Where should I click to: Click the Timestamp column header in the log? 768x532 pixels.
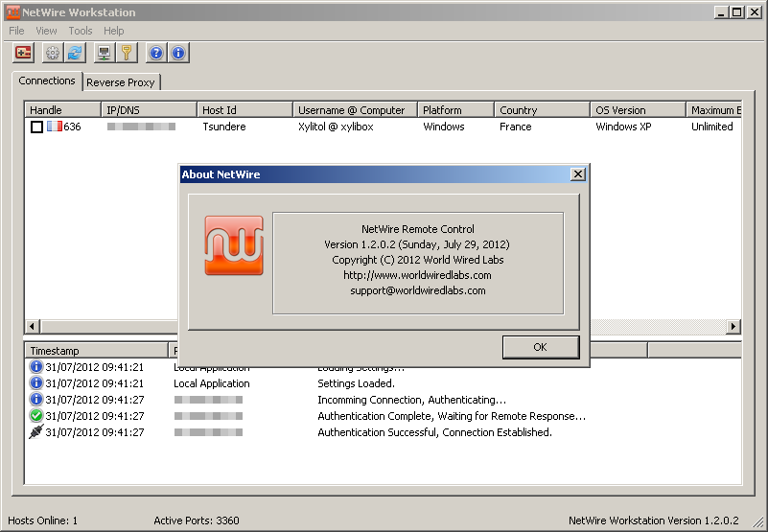96,350
